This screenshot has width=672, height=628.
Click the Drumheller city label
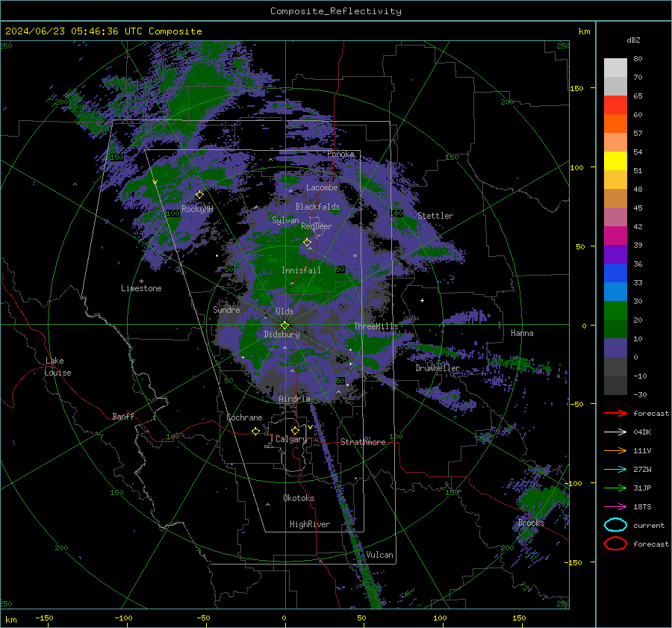(x=438, y=368)
